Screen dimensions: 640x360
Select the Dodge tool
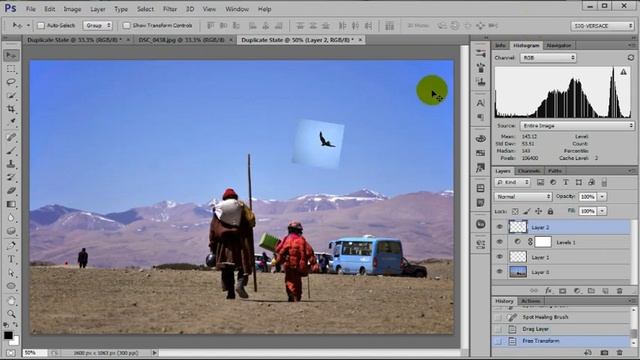(11, 231)
